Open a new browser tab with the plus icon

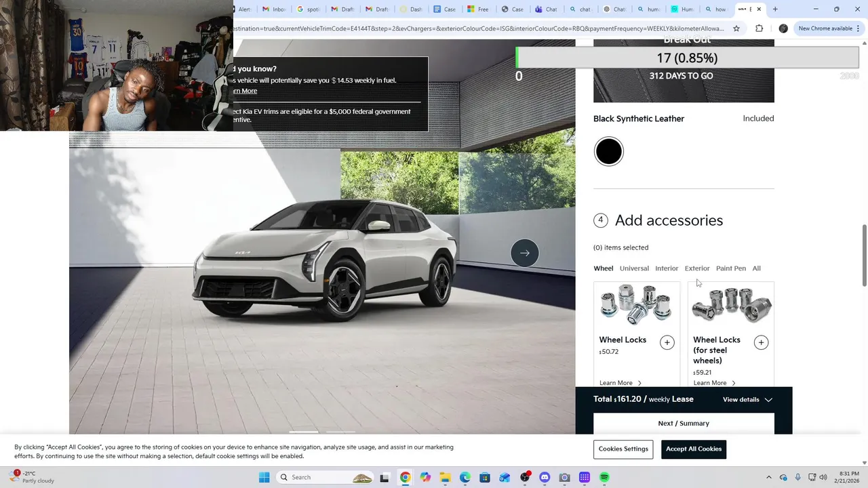point(775,9)
